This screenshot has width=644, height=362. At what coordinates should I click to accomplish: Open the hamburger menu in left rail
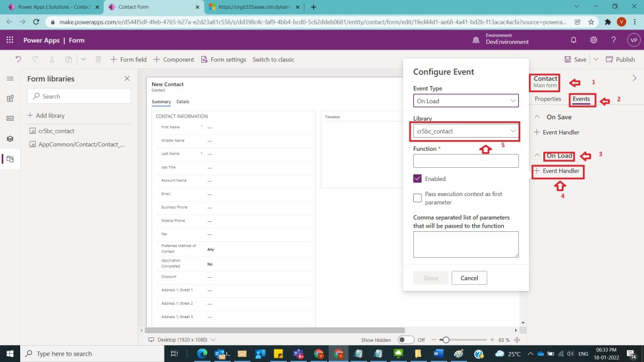9,79
